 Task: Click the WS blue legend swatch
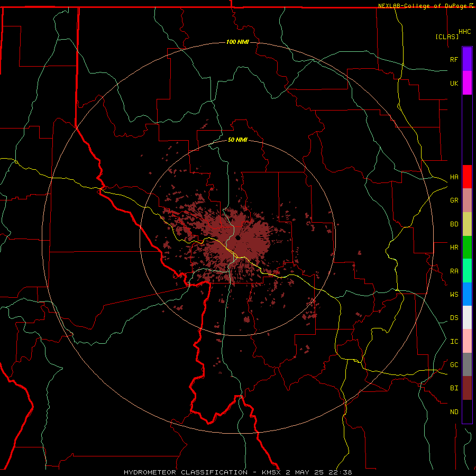coord(467,294)
